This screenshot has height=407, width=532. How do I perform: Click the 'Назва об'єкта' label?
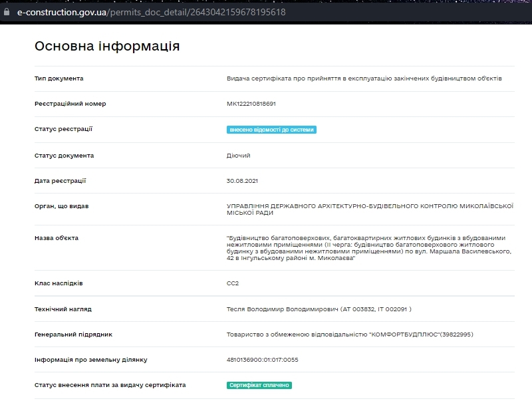(57, 238)
